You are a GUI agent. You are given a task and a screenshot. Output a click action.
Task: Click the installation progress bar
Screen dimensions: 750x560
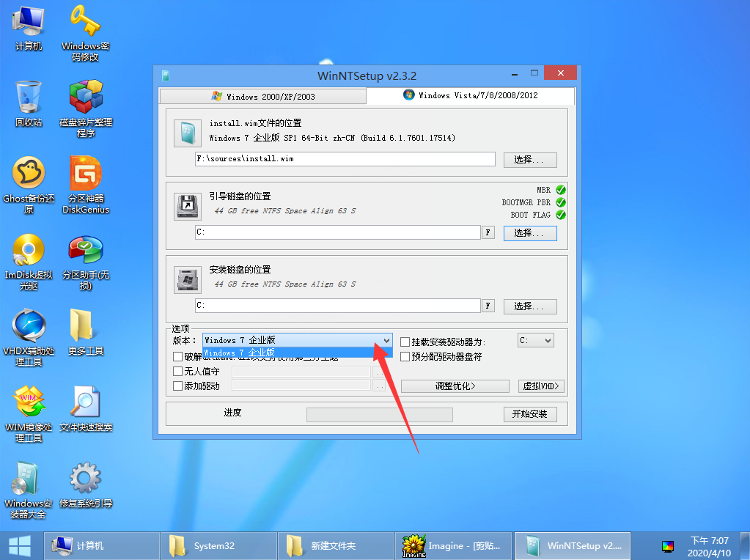379,415
